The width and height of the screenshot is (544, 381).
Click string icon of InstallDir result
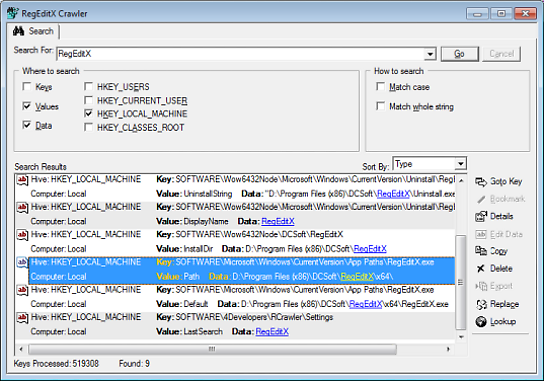(x=22, y=235)
